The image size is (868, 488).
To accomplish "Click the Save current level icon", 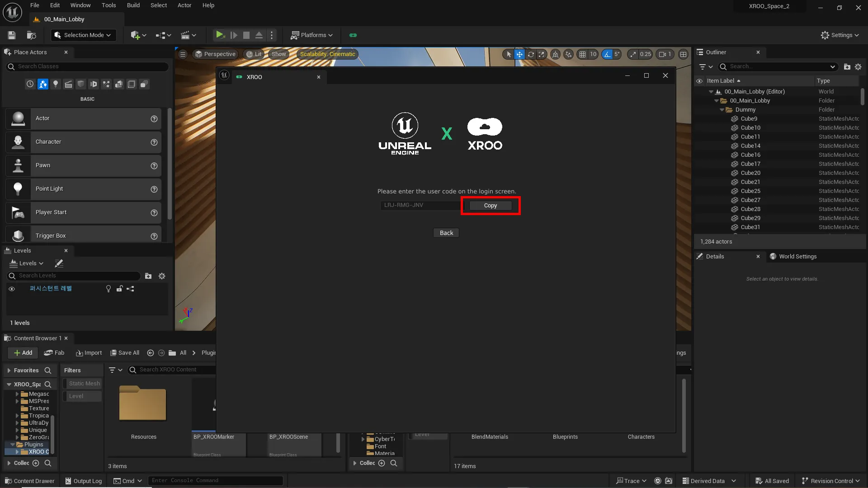I will click(x=12, y=35).
